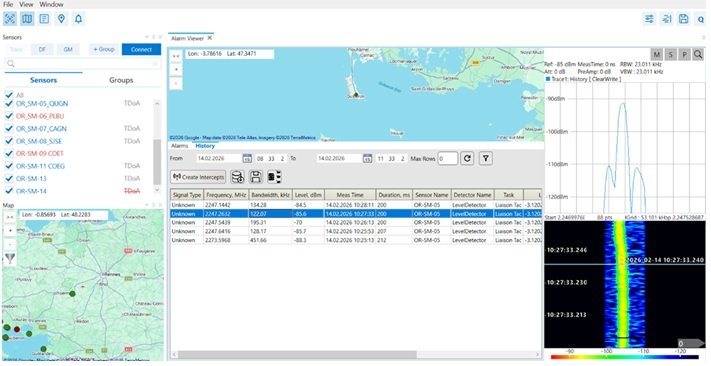The width and height of the screenshot is (711, 366).
Task: Click the funnel filter icon on lower-left map
Action: 10,259
